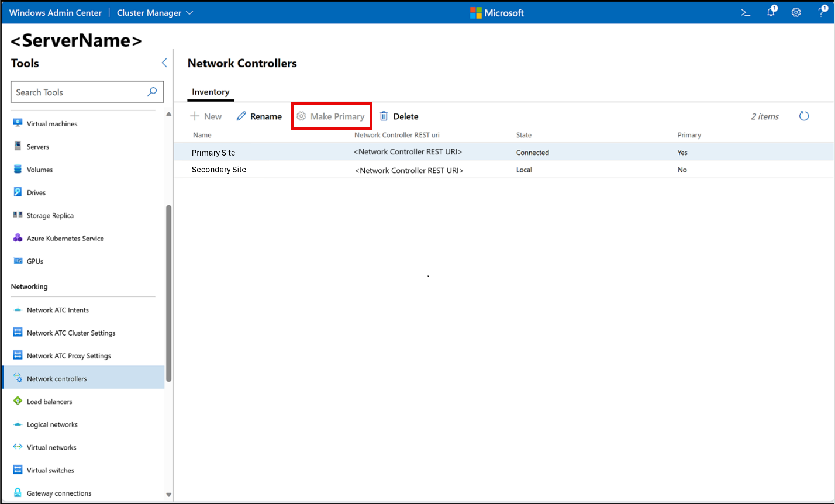Open the Load balancers tool
The image size is (835, 504).
coord(49,402)
